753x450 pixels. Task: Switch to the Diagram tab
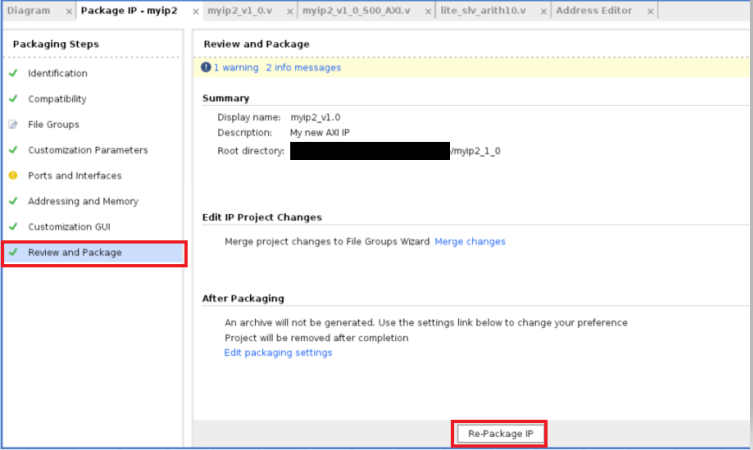tap(28, 11)
